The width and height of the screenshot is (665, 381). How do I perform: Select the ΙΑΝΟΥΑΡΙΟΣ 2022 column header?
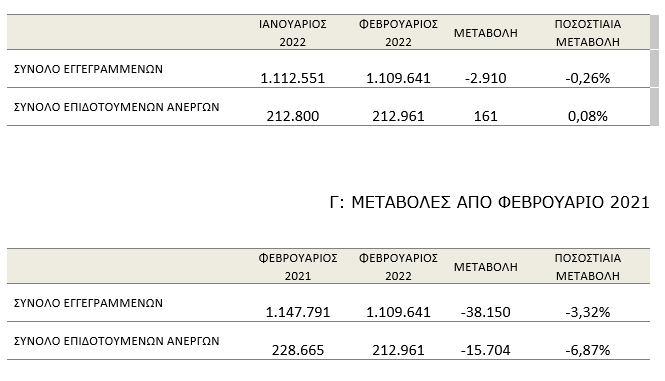293,33
